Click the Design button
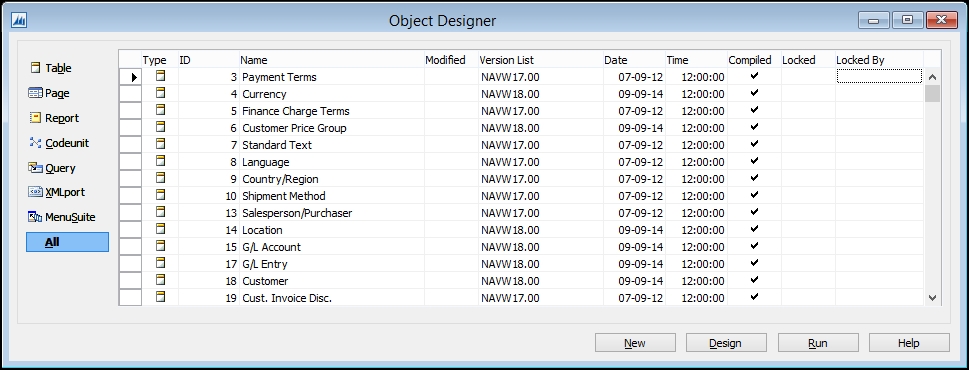Viewport: 969px width, 370px height. [726, 343]
